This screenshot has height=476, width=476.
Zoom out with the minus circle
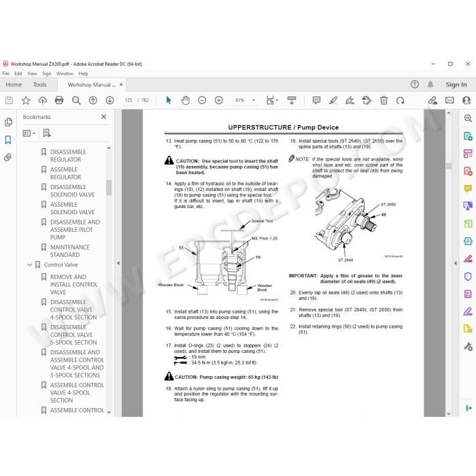point(202,101)
